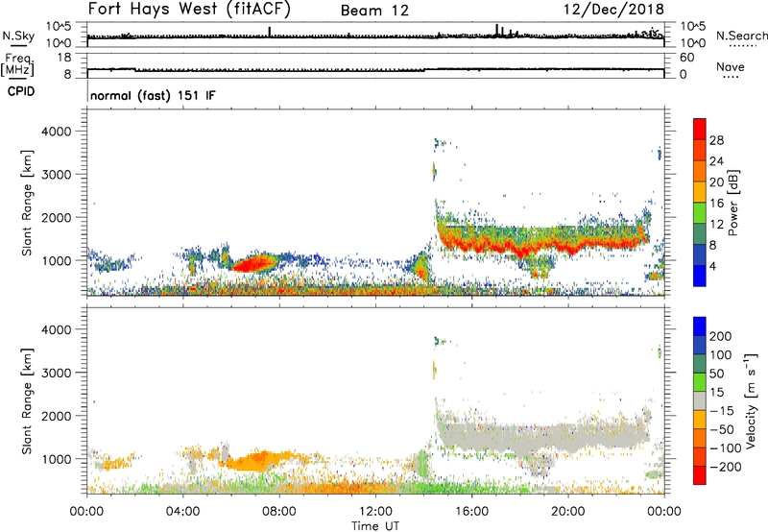This screenshot has width=768, height=532.
Task: Click the "04:00" time tick label
Action: click(183, 512)
